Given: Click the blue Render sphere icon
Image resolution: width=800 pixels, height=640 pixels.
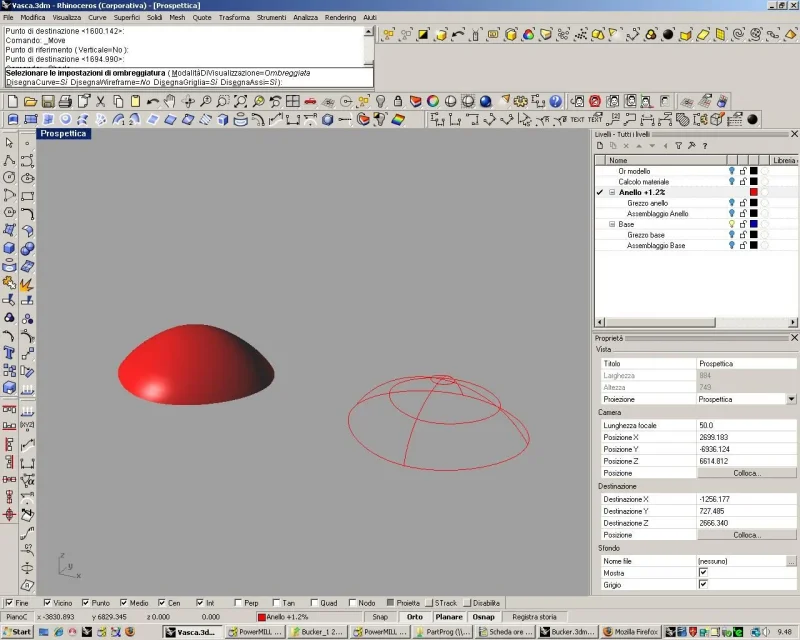Looking at the screenshot, I should (x=486, y=101).
